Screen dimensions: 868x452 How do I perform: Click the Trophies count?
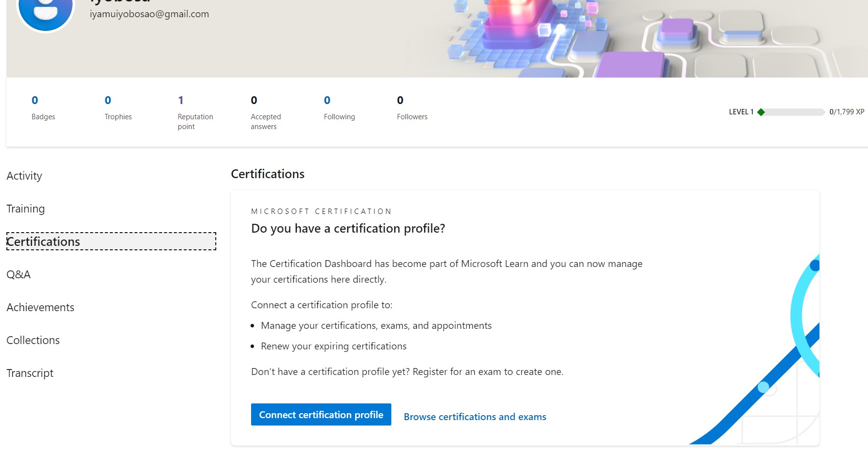click(108, 100)
